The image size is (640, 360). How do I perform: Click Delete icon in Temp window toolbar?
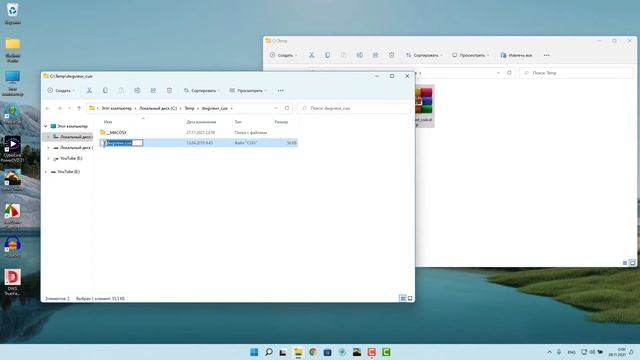coord(391,55)
